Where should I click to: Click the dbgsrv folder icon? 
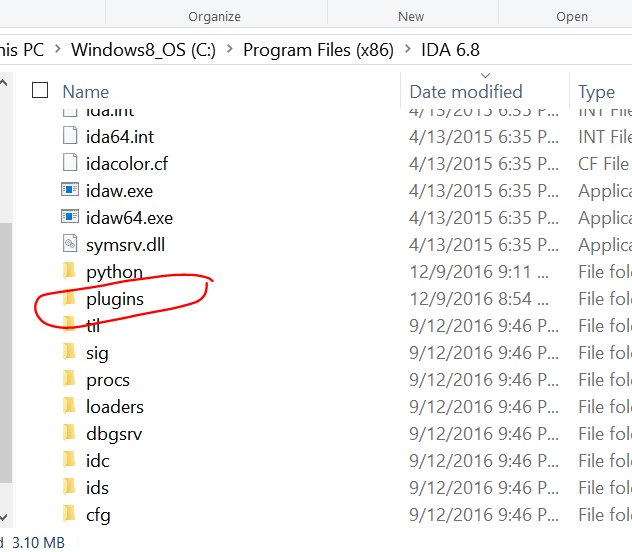69,433
